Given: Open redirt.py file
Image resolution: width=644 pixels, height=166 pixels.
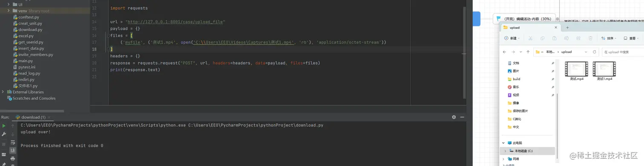Looking at the screenshot, I should click(x=23, y=80).
